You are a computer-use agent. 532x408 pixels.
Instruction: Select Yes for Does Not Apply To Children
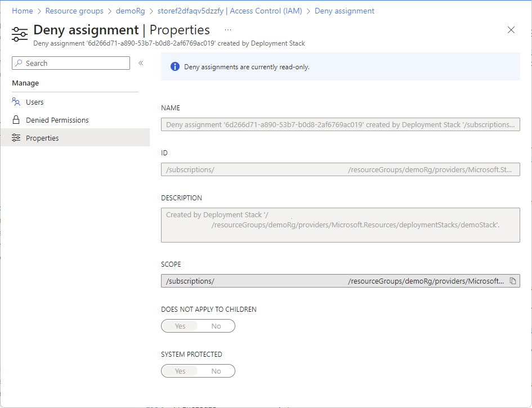180,326
